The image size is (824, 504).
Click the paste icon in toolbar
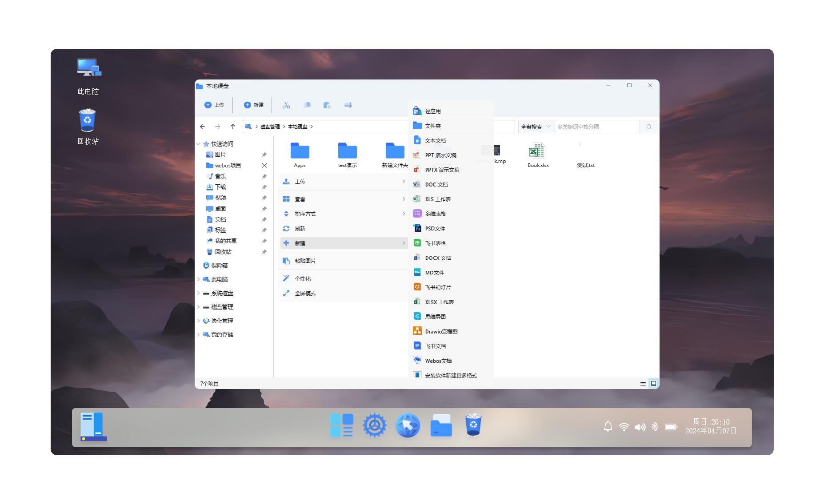coord(327,105)
